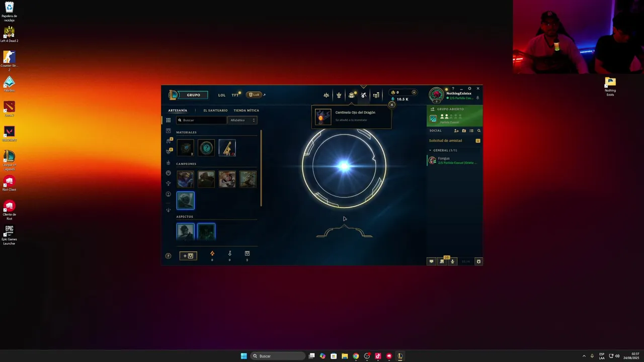Select the ARTESANÍA tab
This screenshot has width=644, height=362.
(178, 111)
